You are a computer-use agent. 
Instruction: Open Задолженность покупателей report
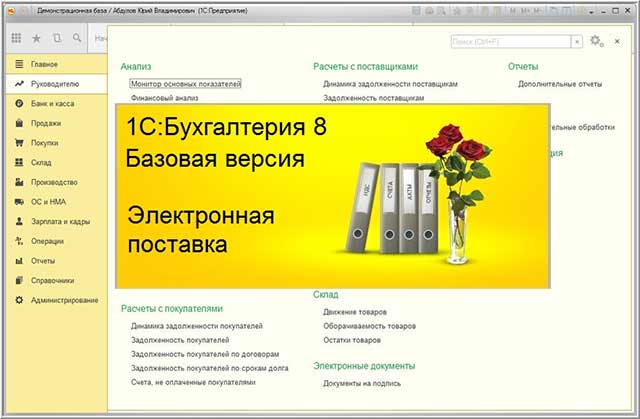point(180,340)
